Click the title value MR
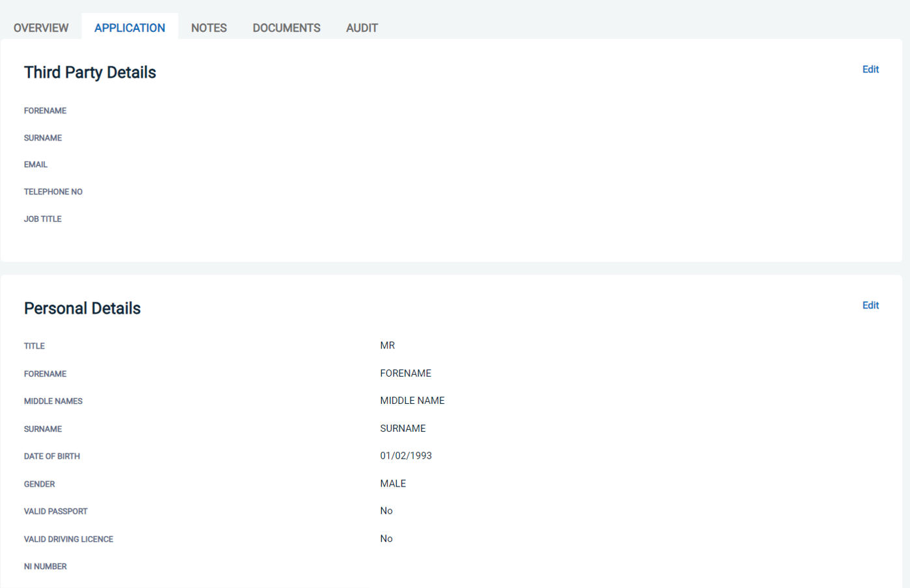 [387, 345]
